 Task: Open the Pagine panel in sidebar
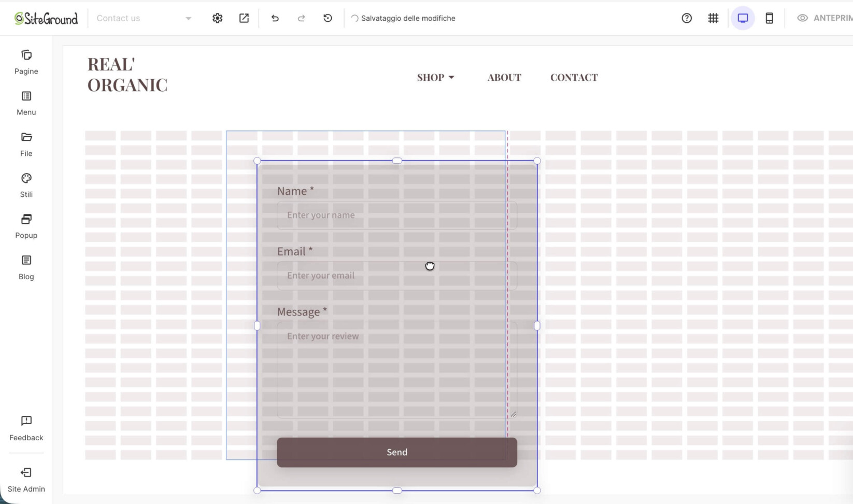click(26, 62)
